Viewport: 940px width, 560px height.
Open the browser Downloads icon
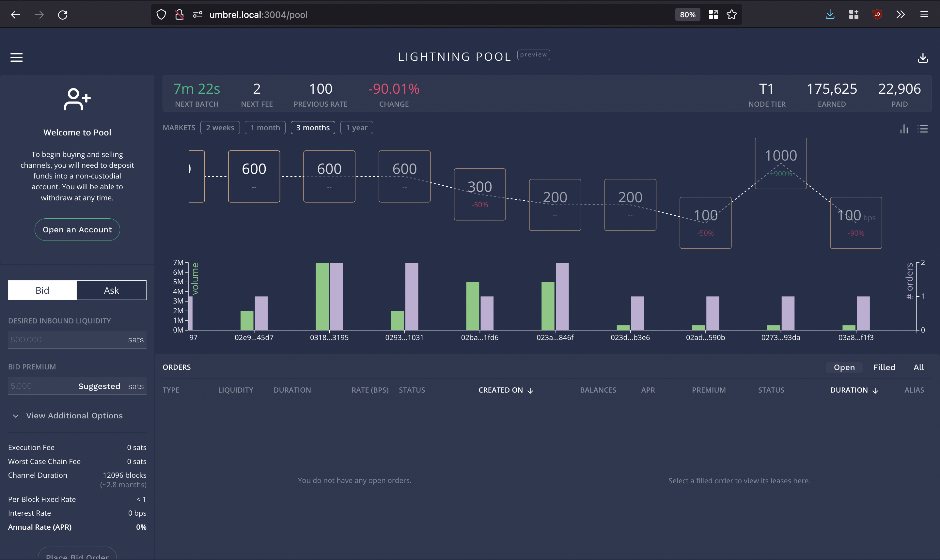(x=830, y=14)
